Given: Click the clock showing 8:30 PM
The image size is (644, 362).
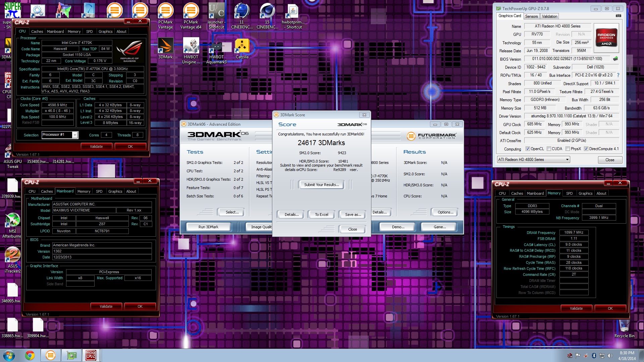Looking at the screenshot, I should [x=627, y=355].
